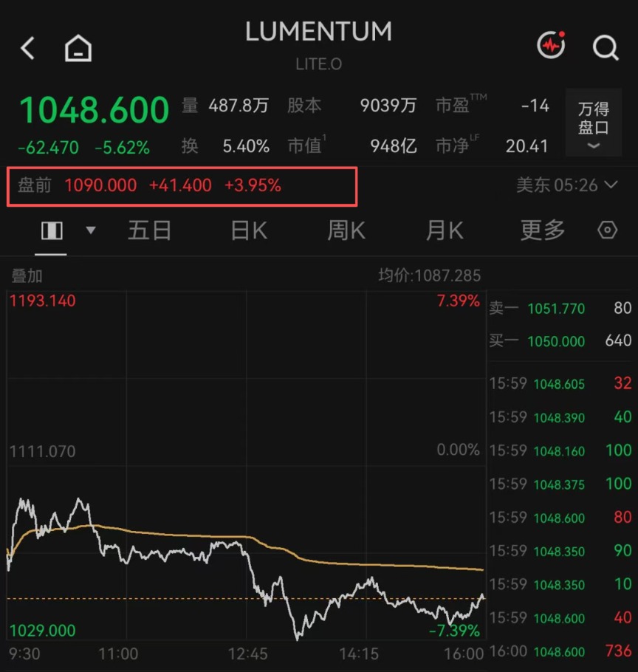
Task: Tap the 1048.600 last price
Action: pyautogui.click(x=95, y=110)
